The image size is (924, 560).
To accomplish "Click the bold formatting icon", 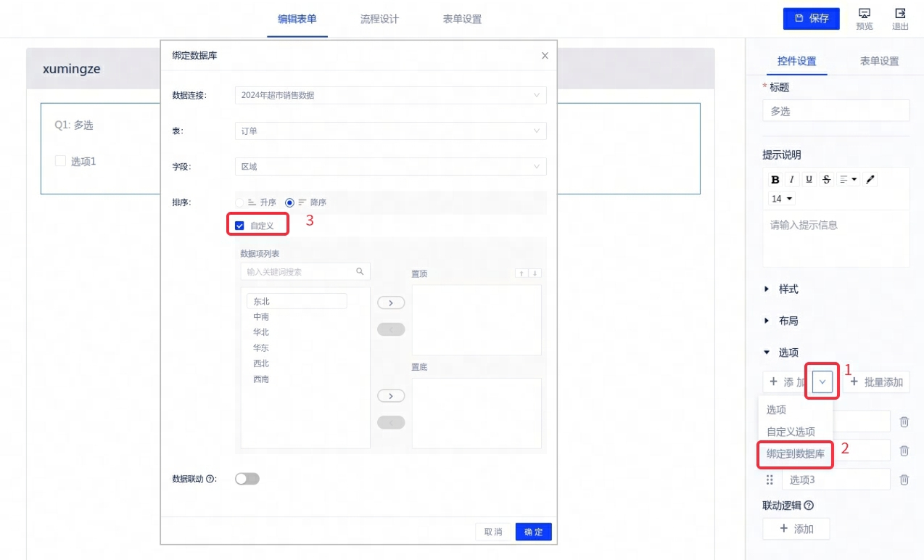I will 775,180.
